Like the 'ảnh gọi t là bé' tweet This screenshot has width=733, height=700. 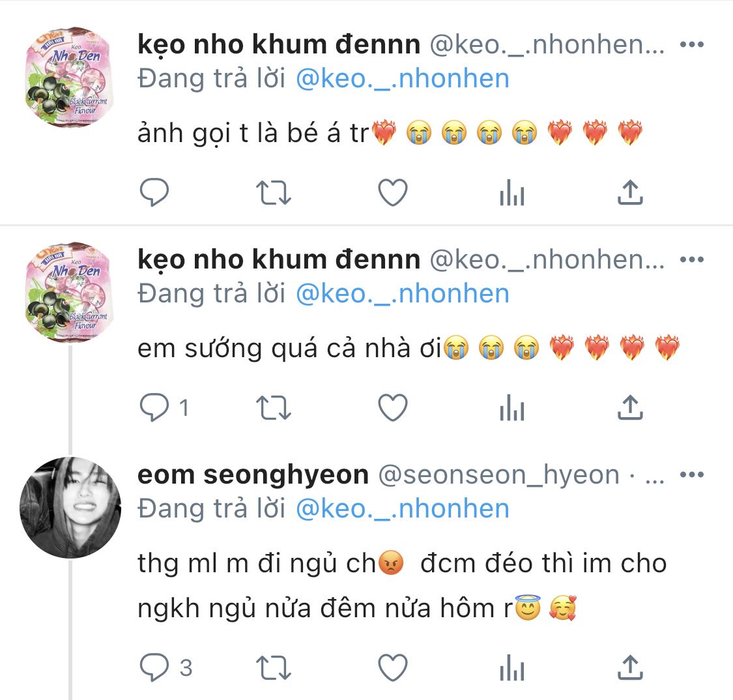pyautogui.click(x=393, y=193)
